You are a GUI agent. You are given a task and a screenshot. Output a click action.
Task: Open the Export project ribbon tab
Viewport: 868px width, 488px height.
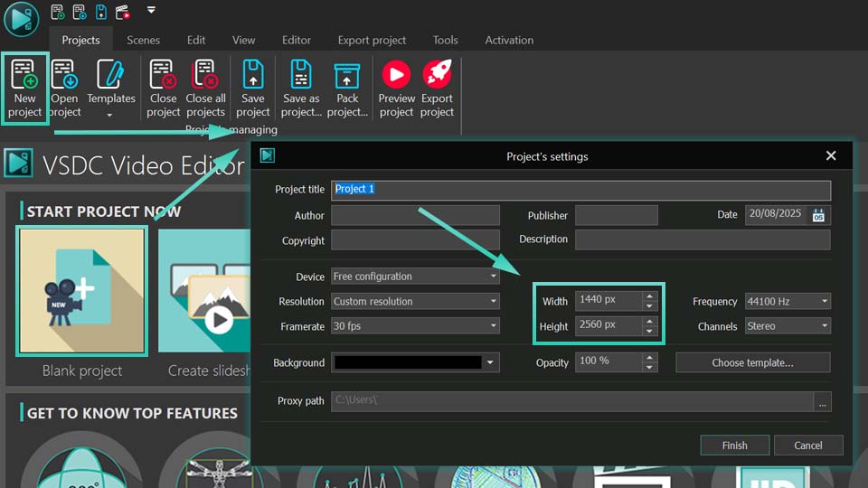point(372,40)
